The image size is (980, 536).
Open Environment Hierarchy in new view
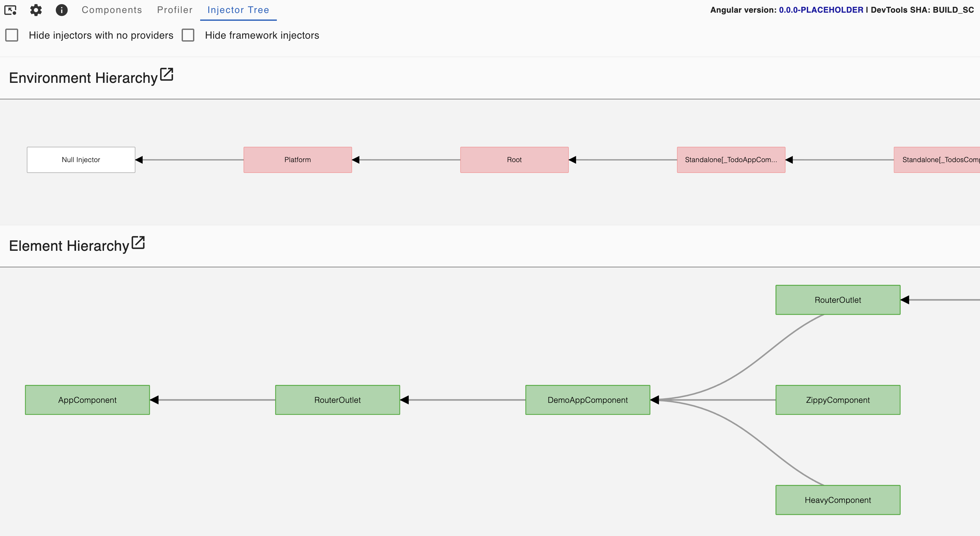(x=167, y=75)
